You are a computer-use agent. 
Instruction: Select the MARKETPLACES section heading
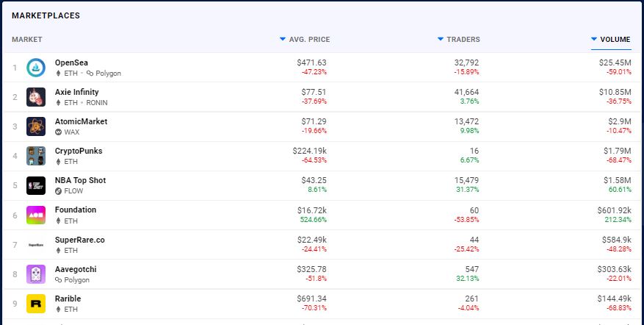[x=46, y=15]
